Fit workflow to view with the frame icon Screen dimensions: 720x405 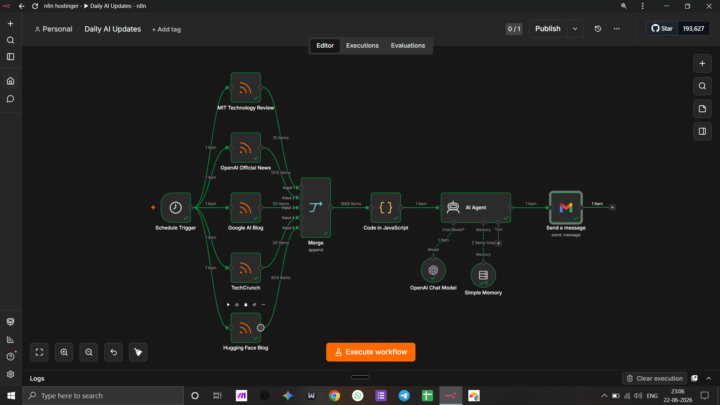39,352
